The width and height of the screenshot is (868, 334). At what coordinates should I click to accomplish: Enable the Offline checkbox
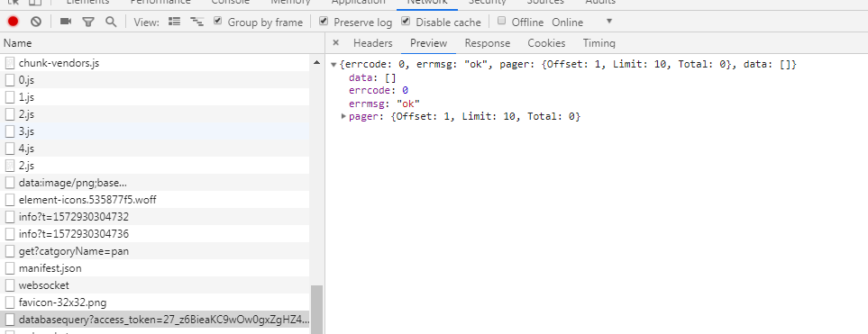tap(501, 21)
